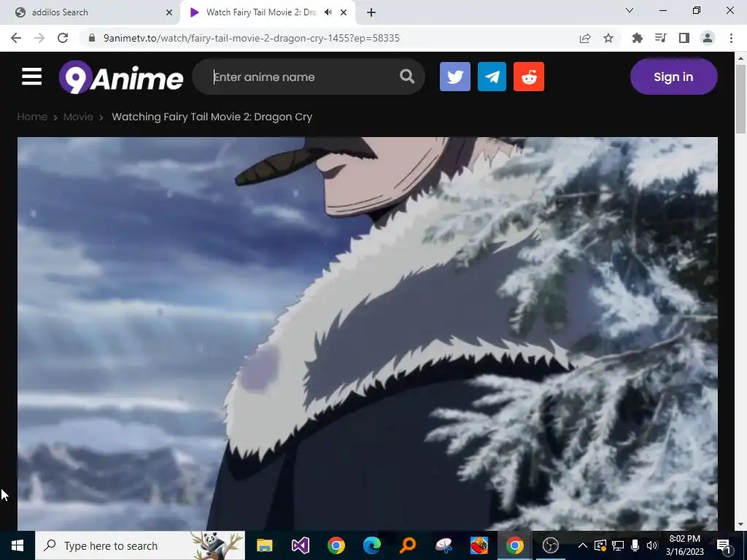
Task: Click the 9Anime logo
Action: coord(120,77)
